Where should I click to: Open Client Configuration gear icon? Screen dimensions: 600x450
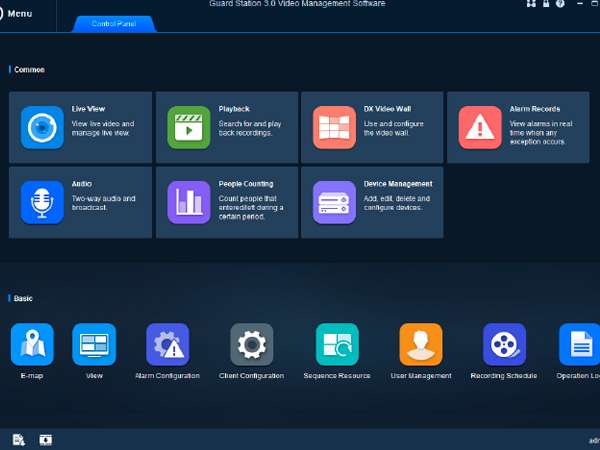click(251, 345)
